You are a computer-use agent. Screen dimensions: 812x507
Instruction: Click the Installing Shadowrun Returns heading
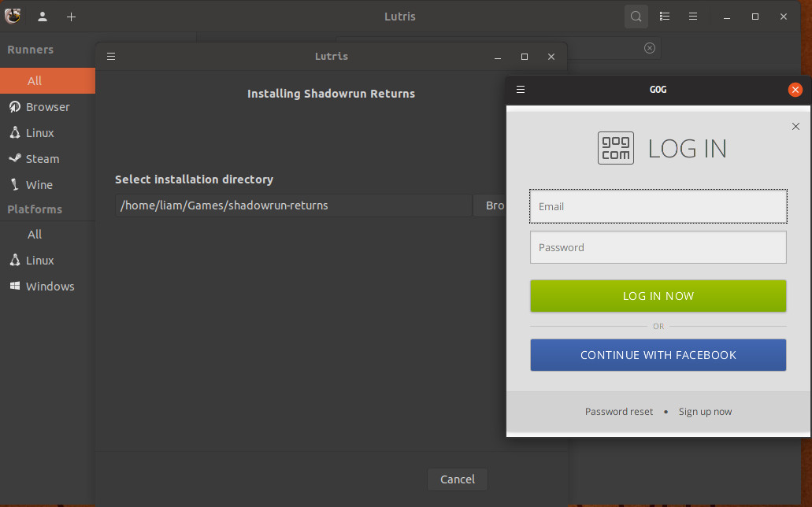tap(331, 94)
